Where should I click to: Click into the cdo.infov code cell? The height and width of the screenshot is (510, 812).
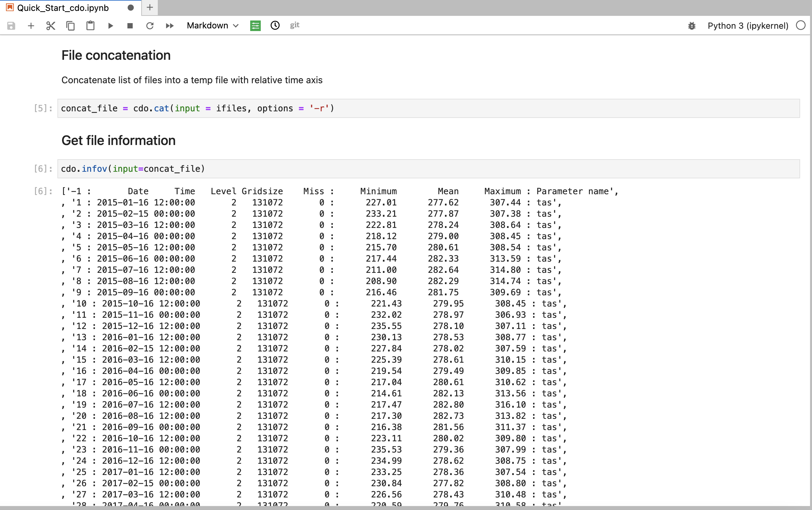tap(428, 169)
